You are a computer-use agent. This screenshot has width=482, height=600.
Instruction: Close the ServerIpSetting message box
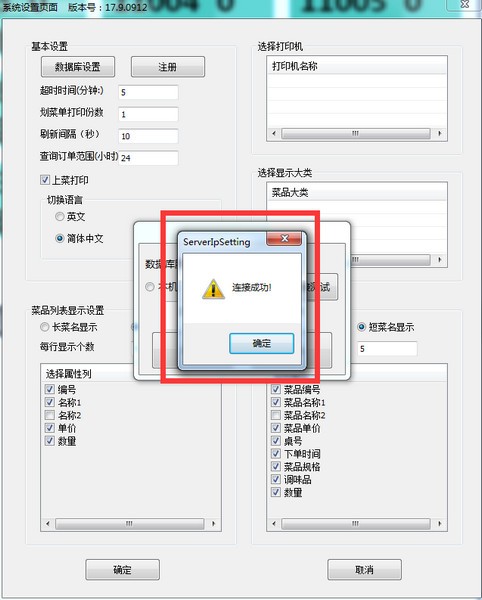tap(284, 238)
